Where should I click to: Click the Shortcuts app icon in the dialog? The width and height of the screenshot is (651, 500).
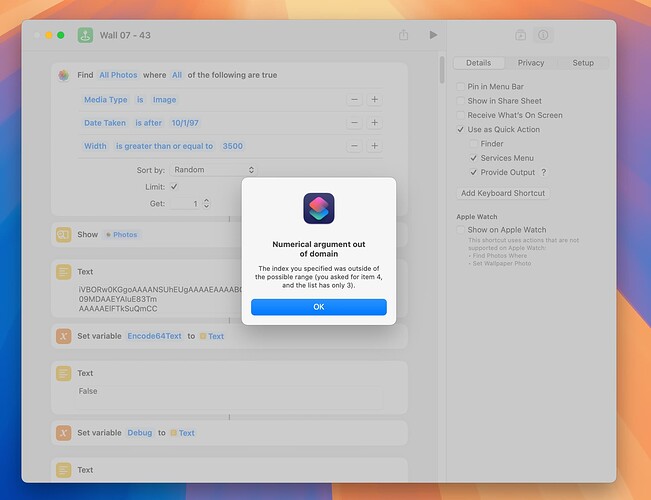318,208
